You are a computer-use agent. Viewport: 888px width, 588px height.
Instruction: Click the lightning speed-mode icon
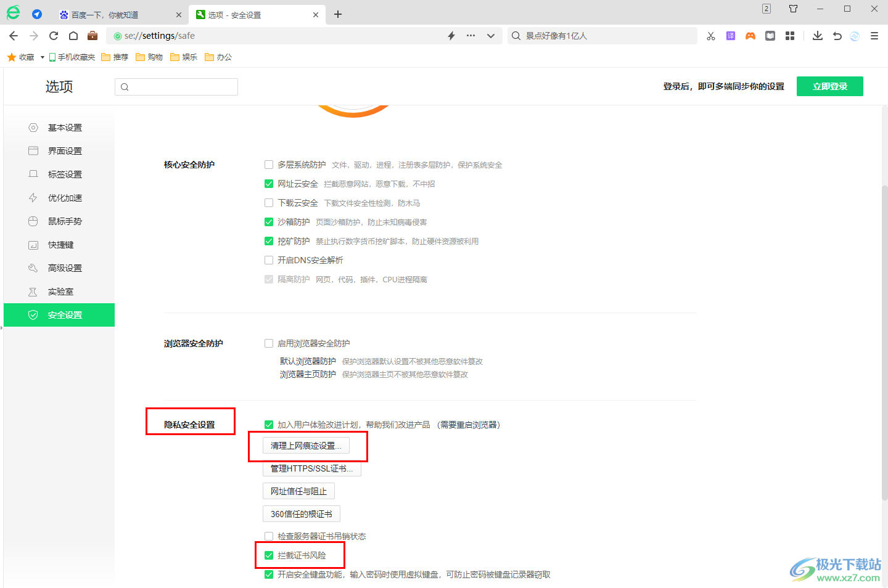[451, 36]
